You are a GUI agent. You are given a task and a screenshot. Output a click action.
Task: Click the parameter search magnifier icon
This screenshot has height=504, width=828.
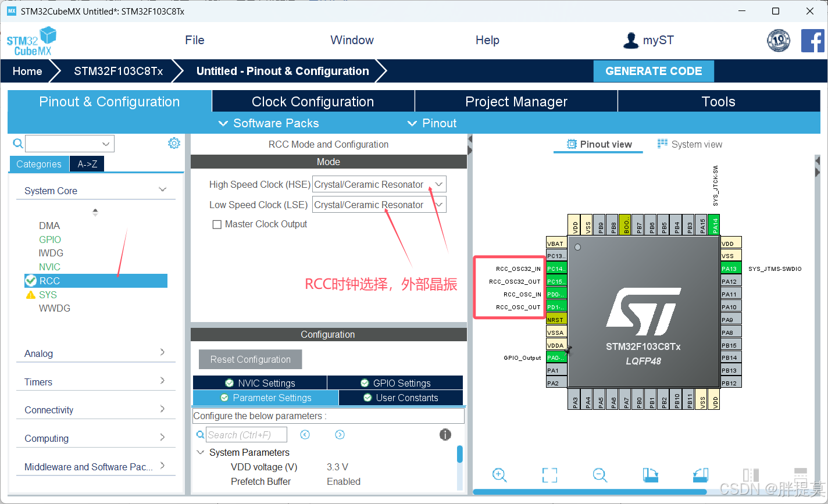200,435
